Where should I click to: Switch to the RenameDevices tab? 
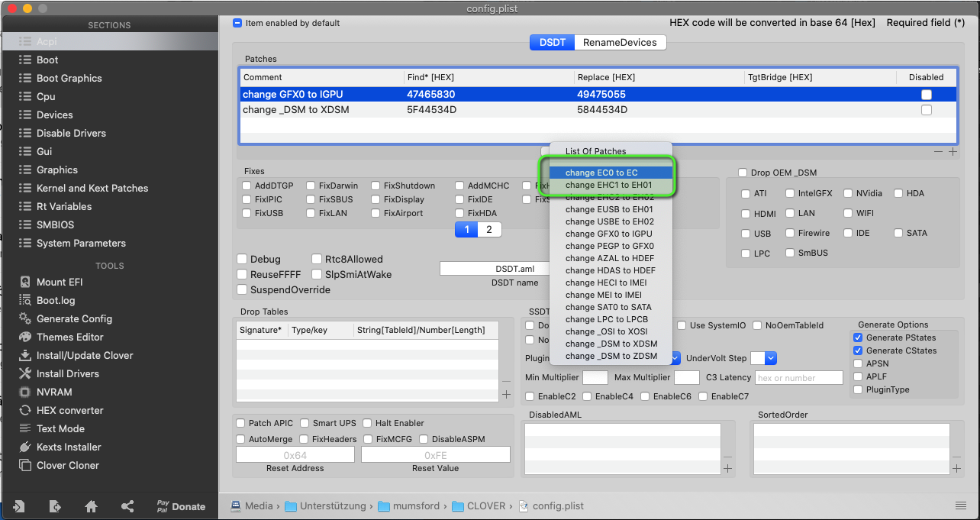tap(619, 43)
